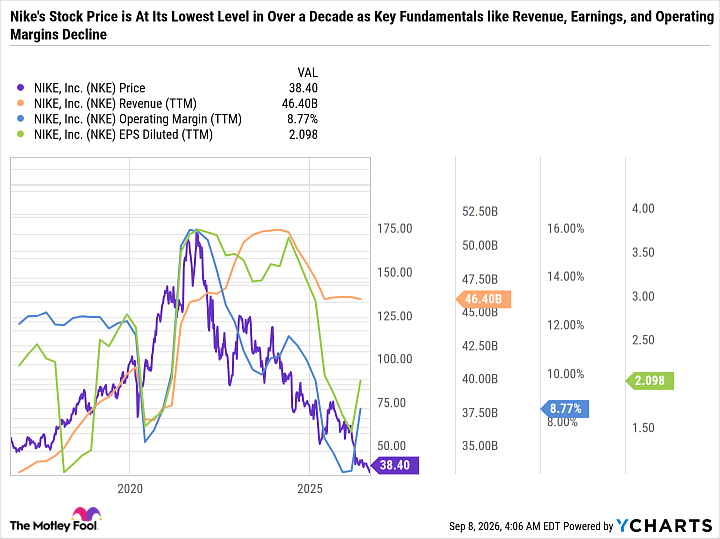Image resolution: width=720 pixels, height=539 pixels.
Task: Click the 100.00 price axis label
Action: (x=394, y=359)
